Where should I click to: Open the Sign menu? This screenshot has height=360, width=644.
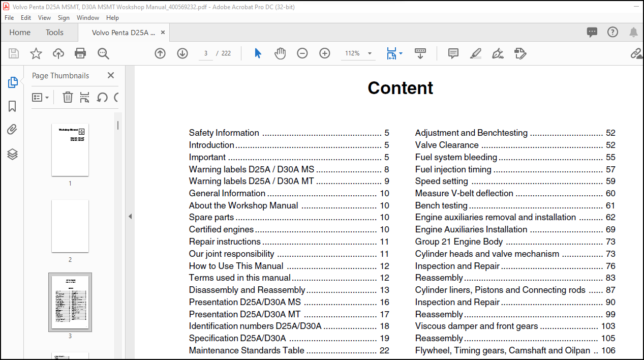(64, 17)
